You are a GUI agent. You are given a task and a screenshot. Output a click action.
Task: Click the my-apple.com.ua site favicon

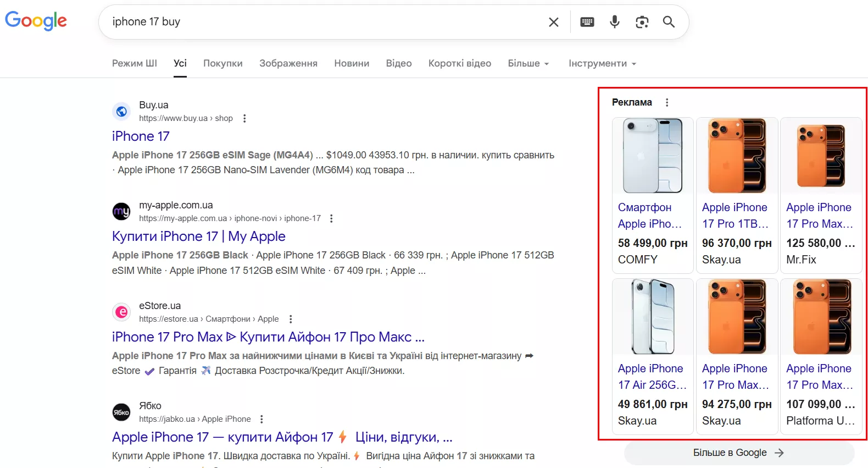[121, 212]
